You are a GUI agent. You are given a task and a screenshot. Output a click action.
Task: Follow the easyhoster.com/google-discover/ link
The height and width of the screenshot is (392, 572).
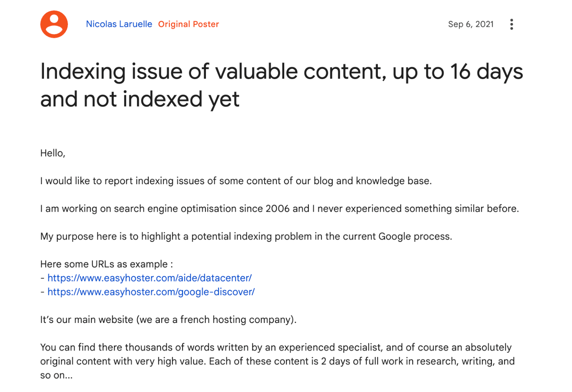click(x=151, y=292)
